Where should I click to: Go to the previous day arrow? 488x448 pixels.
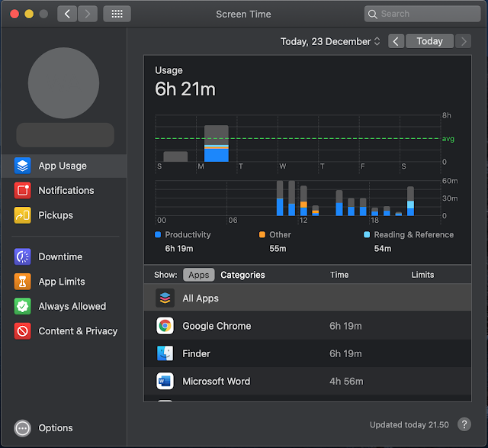396,41
